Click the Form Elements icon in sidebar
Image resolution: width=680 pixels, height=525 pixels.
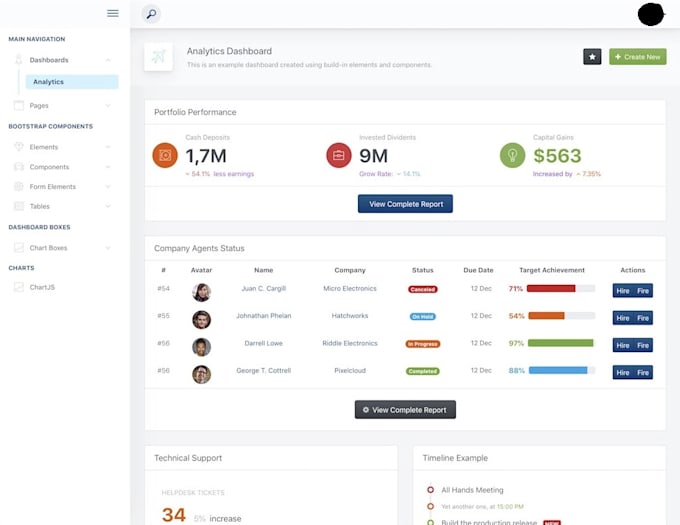(19, 186)
